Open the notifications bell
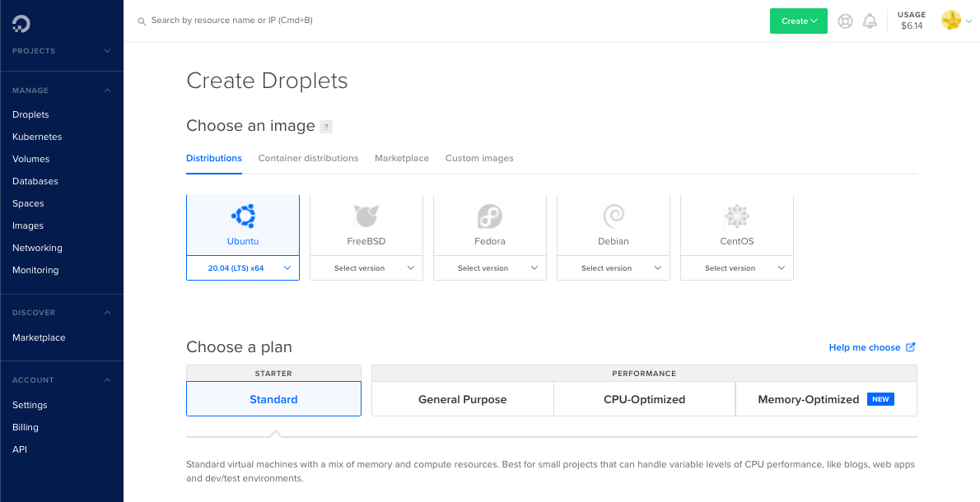980x502 pixels. click(870, 21)
